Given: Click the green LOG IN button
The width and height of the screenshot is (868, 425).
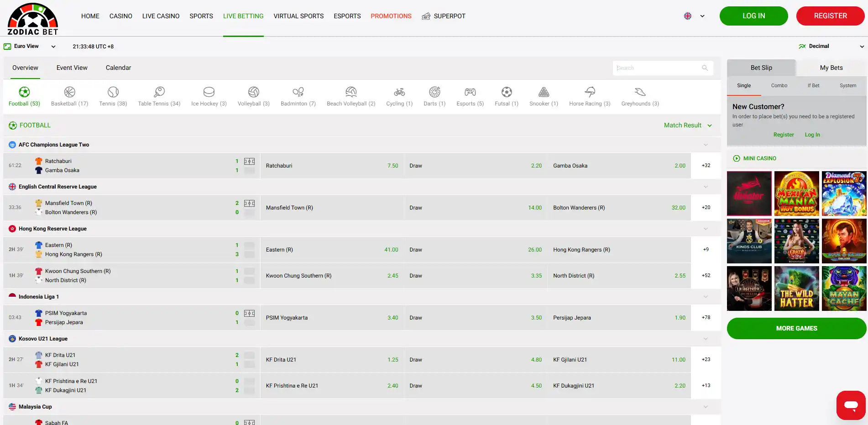Looking at the screenshot, I should 753,16.
